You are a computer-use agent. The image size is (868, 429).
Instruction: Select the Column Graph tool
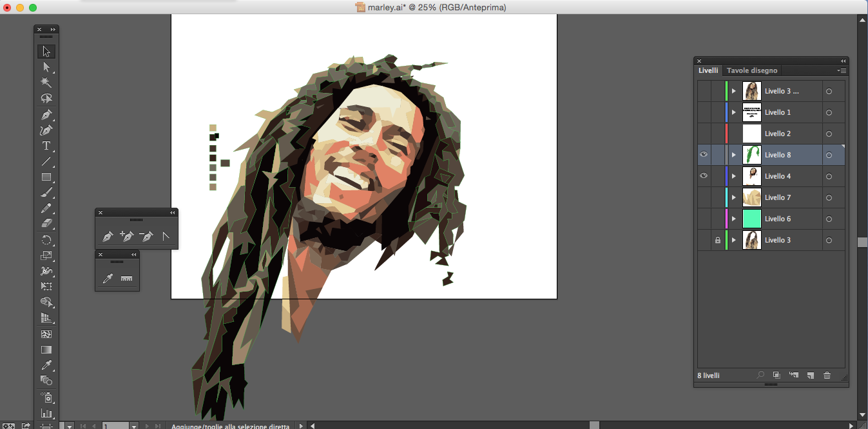coord(46,413)
